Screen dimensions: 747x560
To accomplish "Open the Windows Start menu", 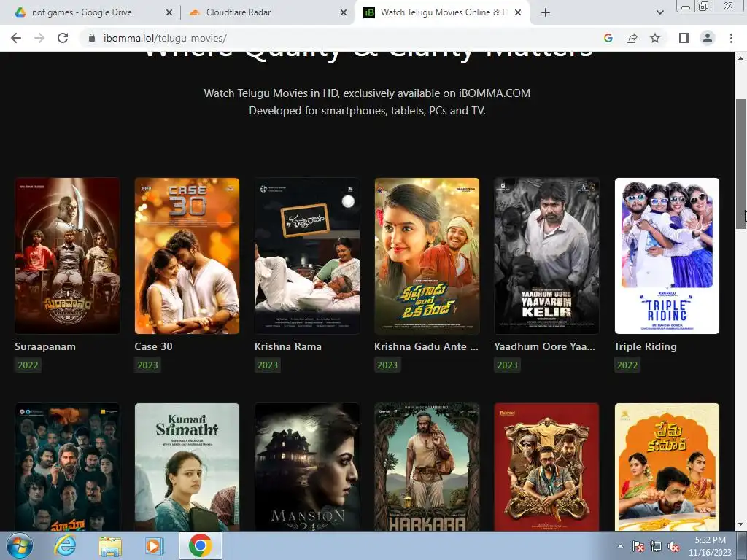I will coord(20,545).
